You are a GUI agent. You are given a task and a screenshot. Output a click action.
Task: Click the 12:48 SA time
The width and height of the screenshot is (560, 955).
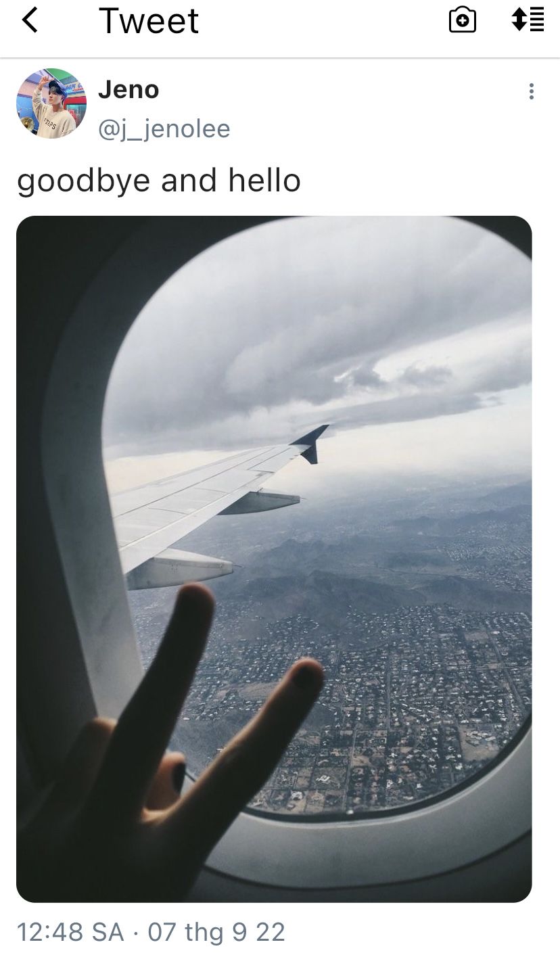[70, 932]
